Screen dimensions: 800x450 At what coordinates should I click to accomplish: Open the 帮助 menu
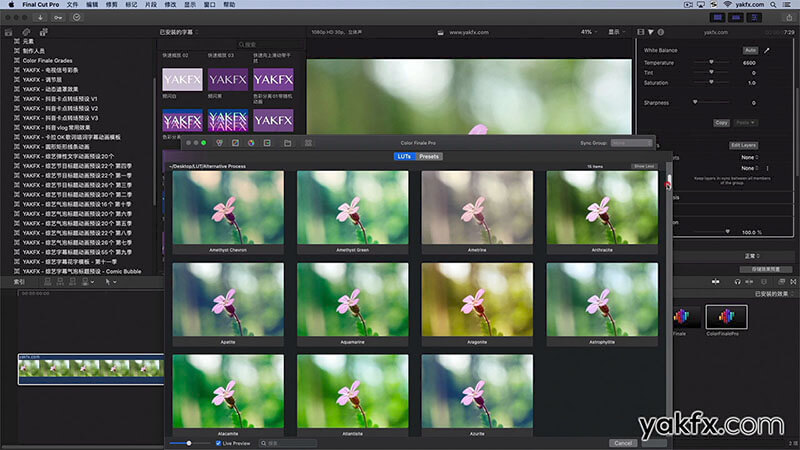(229, 5)
